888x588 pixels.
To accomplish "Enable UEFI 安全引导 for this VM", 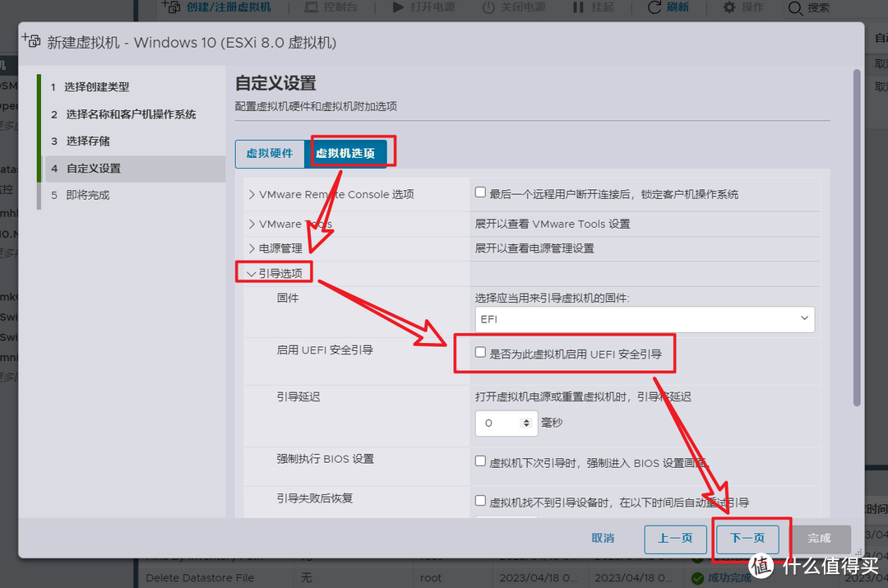I will click(x=480, y=353).
